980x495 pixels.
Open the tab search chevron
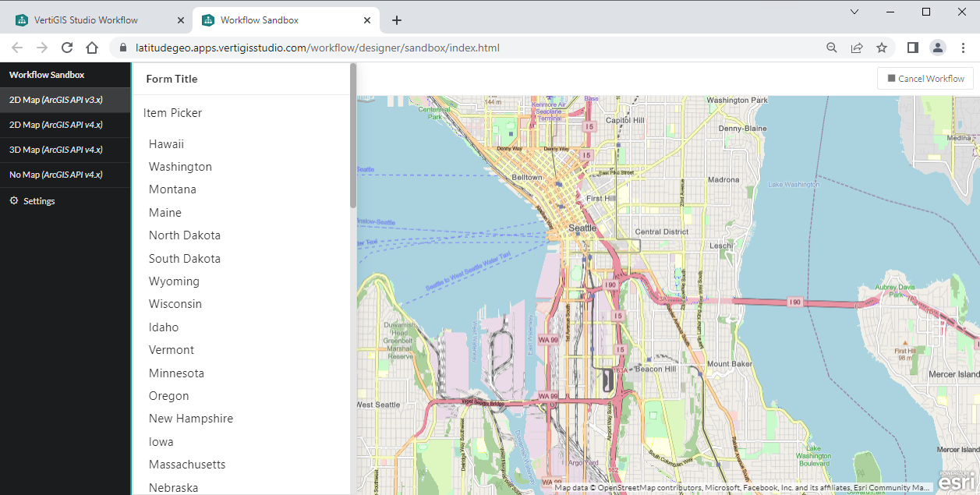[x=854, y=12]
